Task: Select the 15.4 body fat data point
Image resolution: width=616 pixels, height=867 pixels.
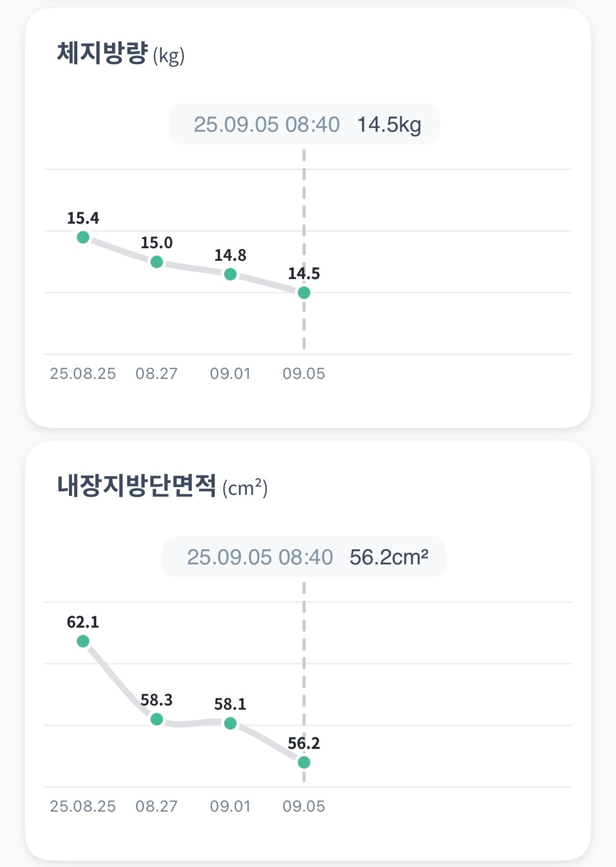Action: tap(83, 237)
